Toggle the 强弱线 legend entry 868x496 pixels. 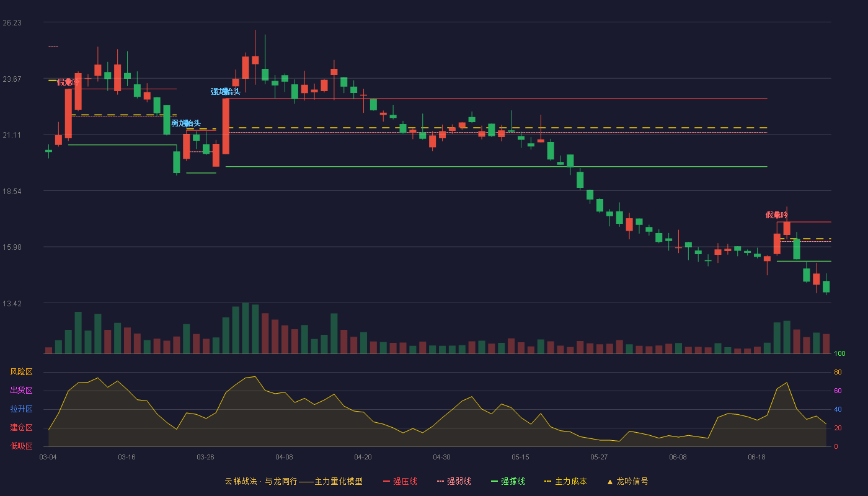454,481
